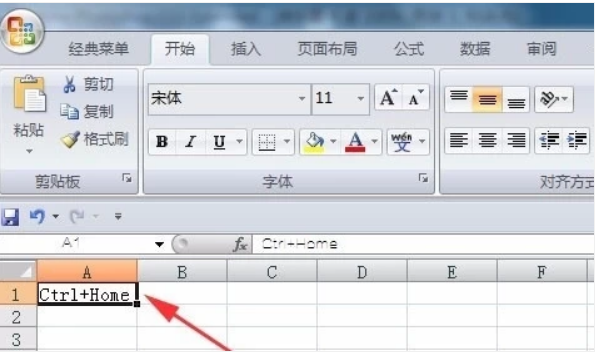Switch to the 页面布局 tab

(x=327, y=49)
